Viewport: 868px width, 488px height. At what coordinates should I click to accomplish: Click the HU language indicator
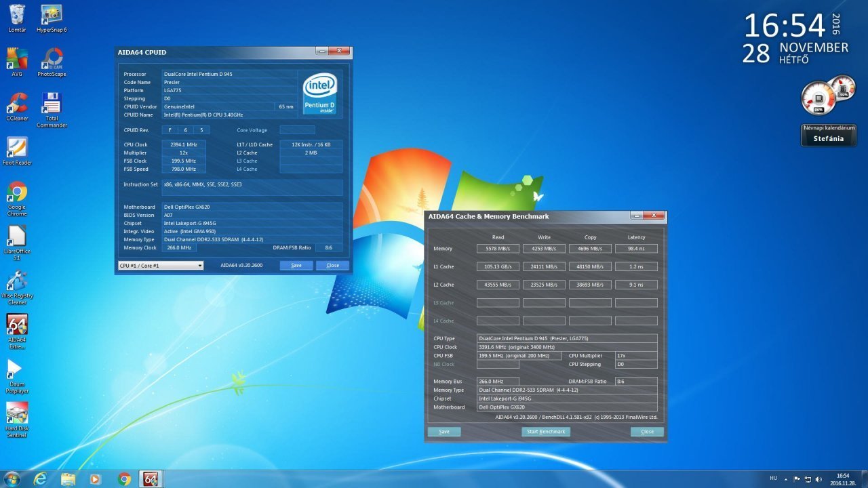(x=774, y=478)
